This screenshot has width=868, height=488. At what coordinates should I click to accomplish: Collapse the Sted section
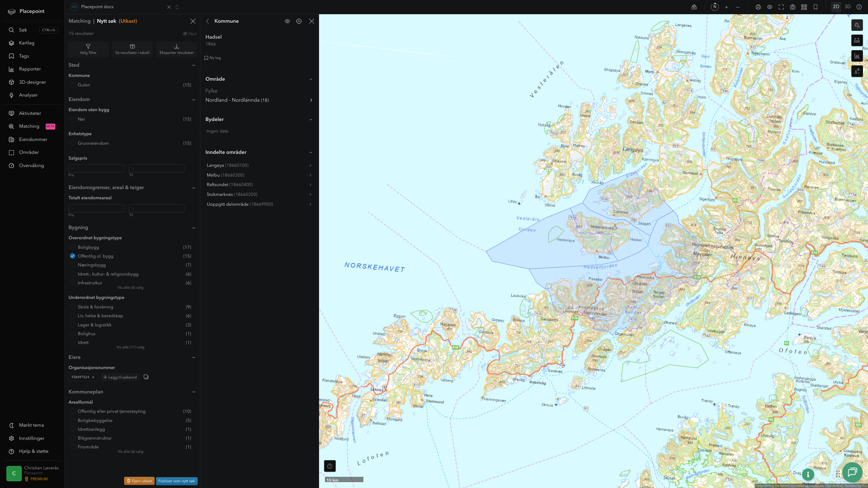click(194, 65)
